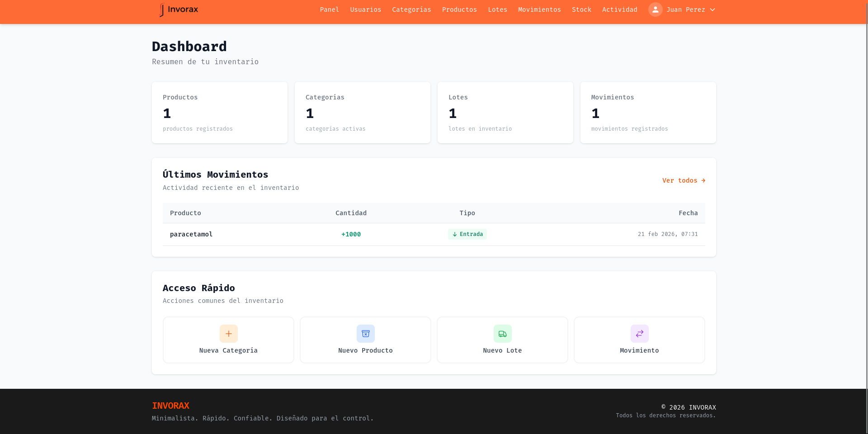Click the Nueva Categoría quick access card

click(228, 340)
